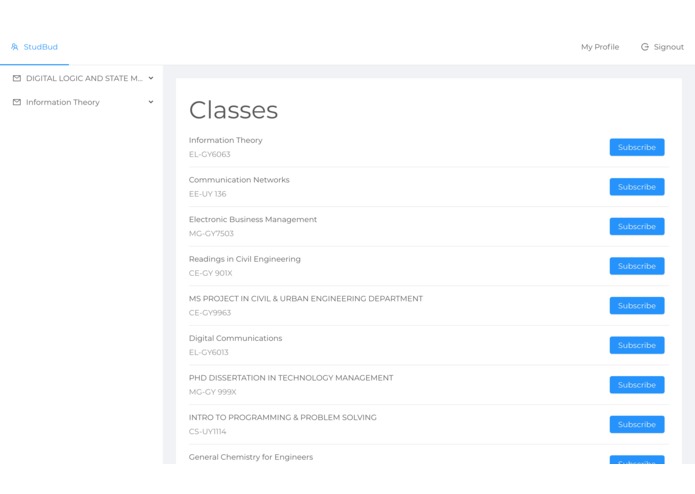Image resolution: width=695 pixels, height=494 pixels.
Task: Click course code CS-UY1114
Action: [x=207, y=432]
